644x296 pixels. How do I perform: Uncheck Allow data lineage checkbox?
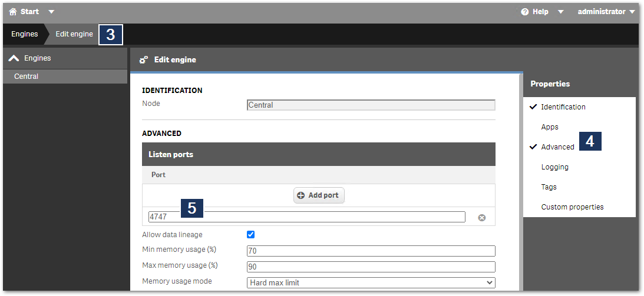(250, 234)
